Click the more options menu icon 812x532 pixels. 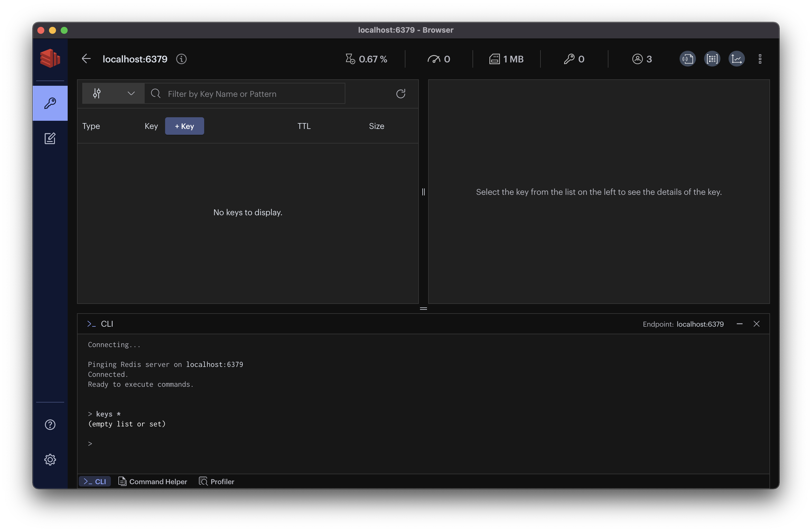[760, 59]
